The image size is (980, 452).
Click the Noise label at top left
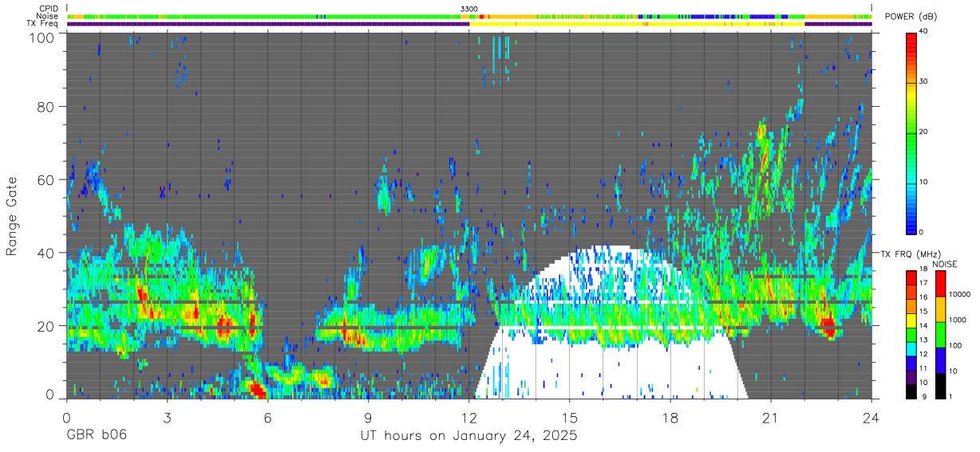pyautogui.click(x=48, y=16)
